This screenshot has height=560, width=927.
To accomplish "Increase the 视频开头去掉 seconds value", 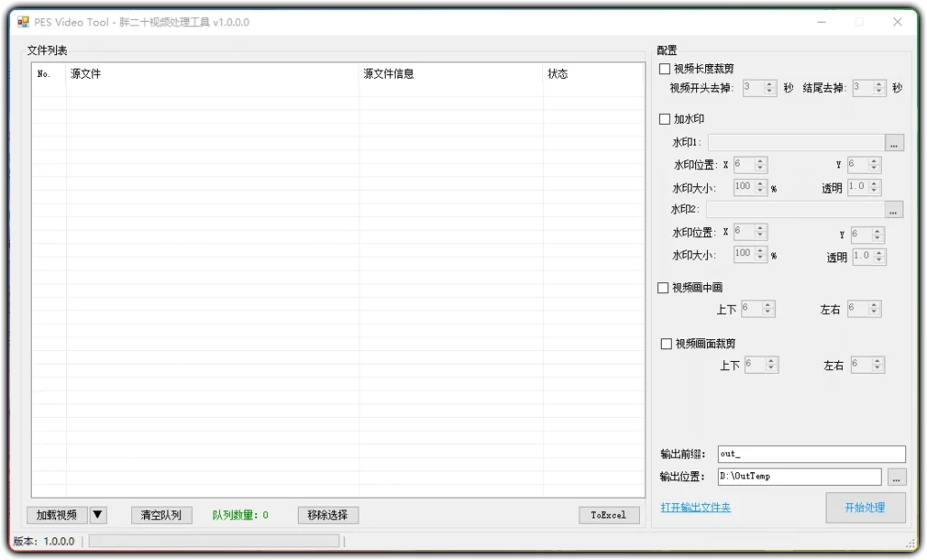I will (x=769, y=84).
